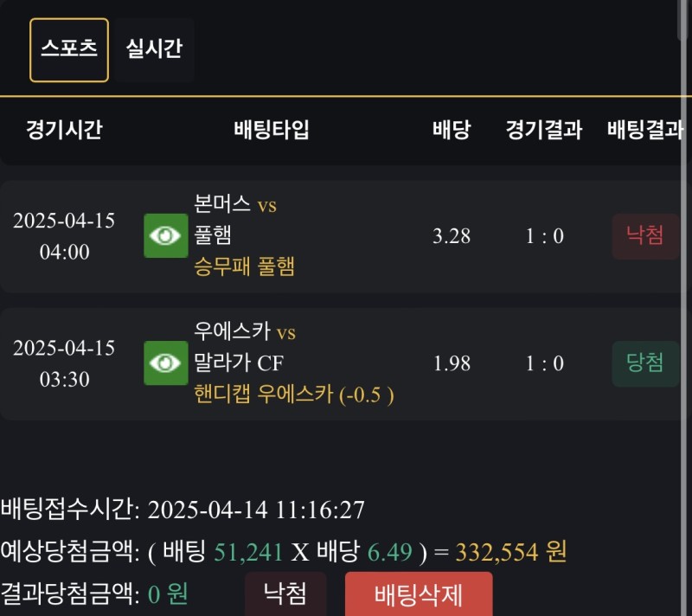Click the 배팅타입 column header
692x616 pixels.
tap(272, 131)
